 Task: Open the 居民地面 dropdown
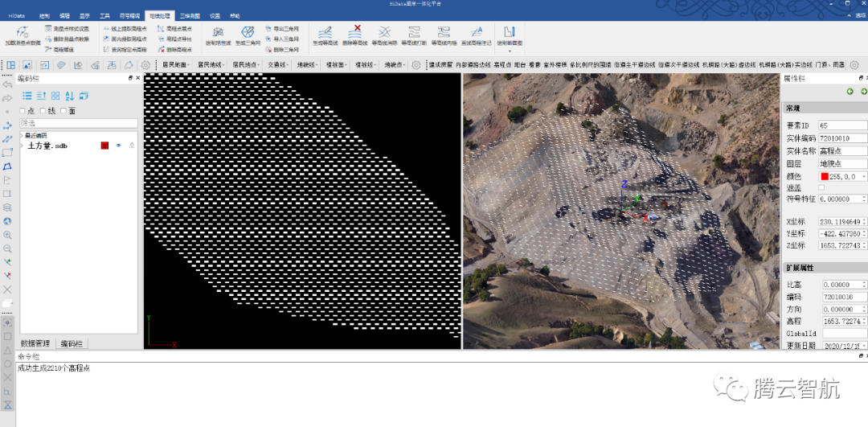click(x=177, y=64)
